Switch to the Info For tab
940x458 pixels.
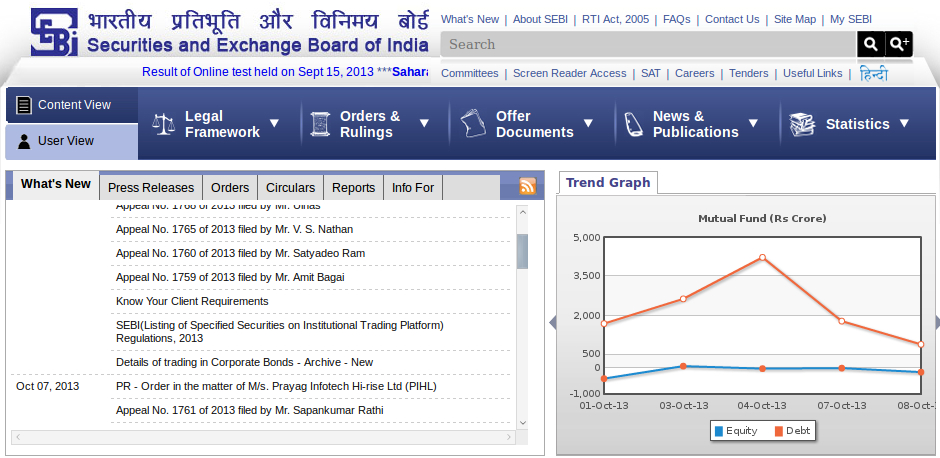click(413, 188)
